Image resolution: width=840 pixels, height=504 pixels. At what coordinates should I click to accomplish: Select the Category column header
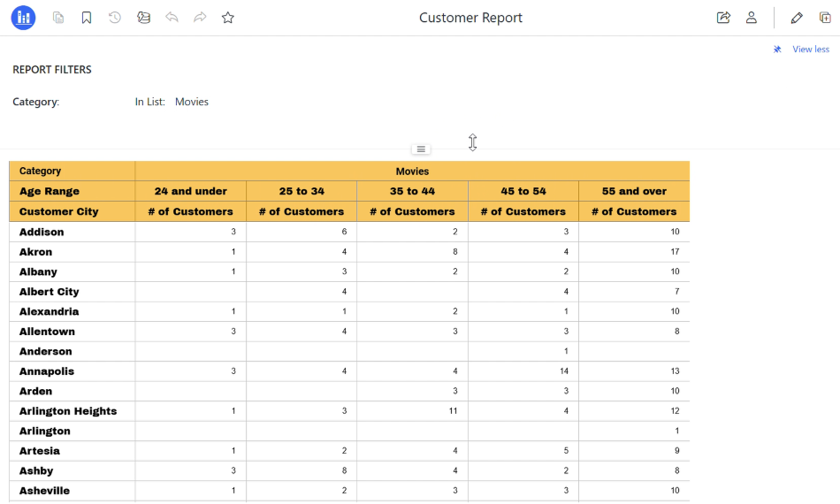73,171
